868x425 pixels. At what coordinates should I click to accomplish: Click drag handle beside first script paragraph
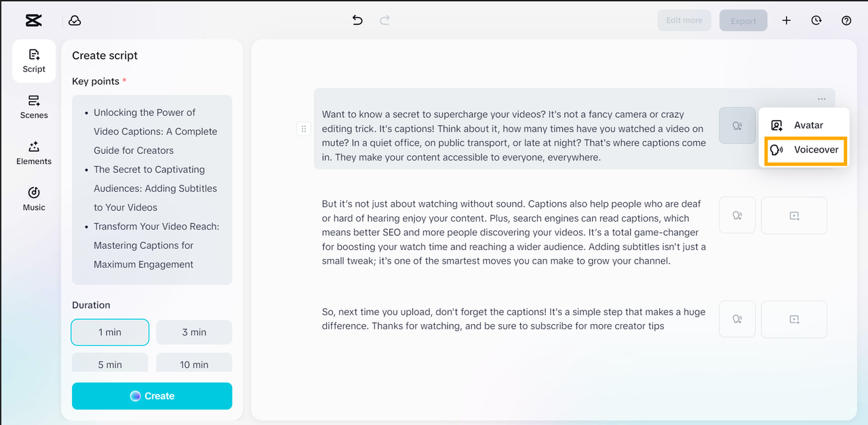(x=304, y=129)
